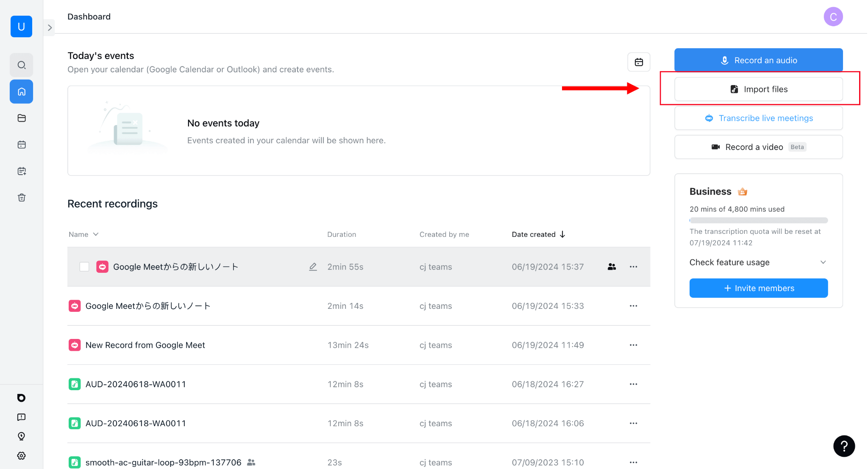Tick the checkbox of the 2min 55s recording

tap(84, 267)
